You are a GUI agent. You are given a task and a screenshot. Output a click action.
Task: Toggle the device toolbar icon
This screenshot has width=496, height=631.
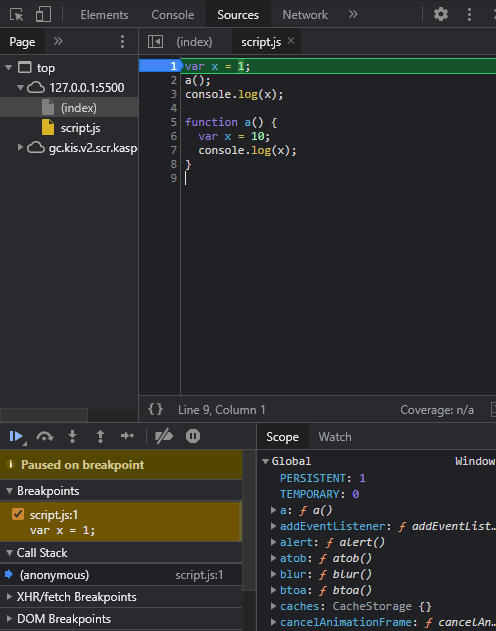coord(43,14)
